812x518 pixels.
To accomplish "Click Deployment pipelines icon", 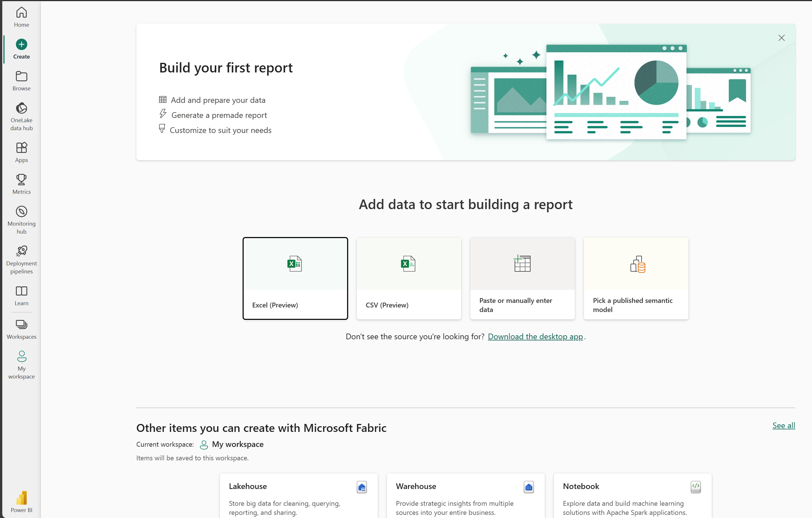I will pos(21,250).
